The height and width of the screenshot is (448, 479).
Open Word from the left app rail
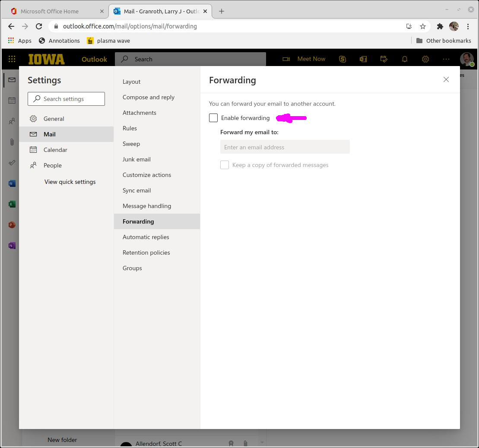coord(12,183)
